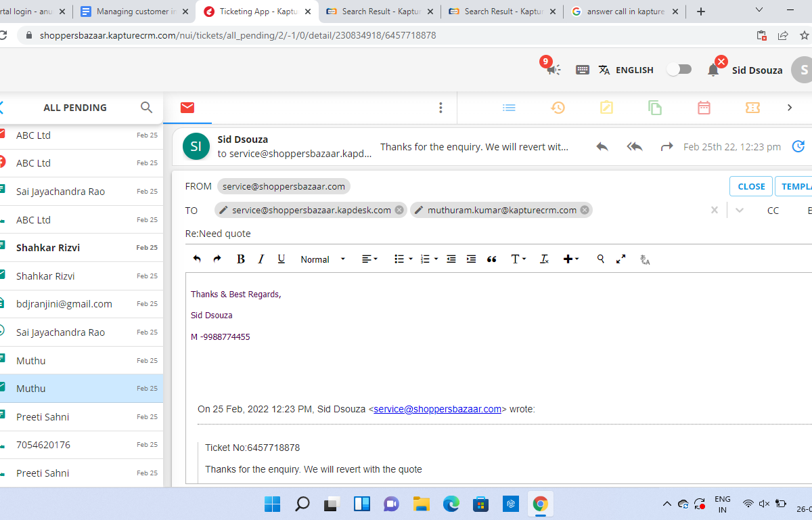Screen dimensions: 812x520
Task: Open Windows Start menu
Action: coord(272,504)
